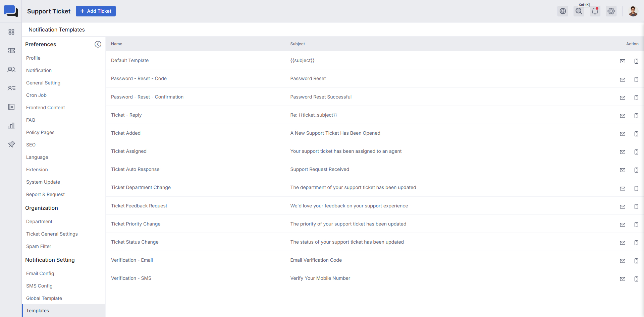The image size is (644, 317).
Task: Open the user profile avatar menu
Action: tap(633, 11)
